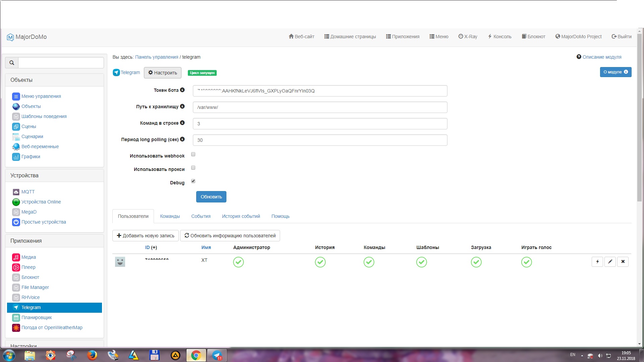Viewport: 644px width, 362px height.
Task: Open MQTT from the sidebar icon
Action: click(16, 192)
